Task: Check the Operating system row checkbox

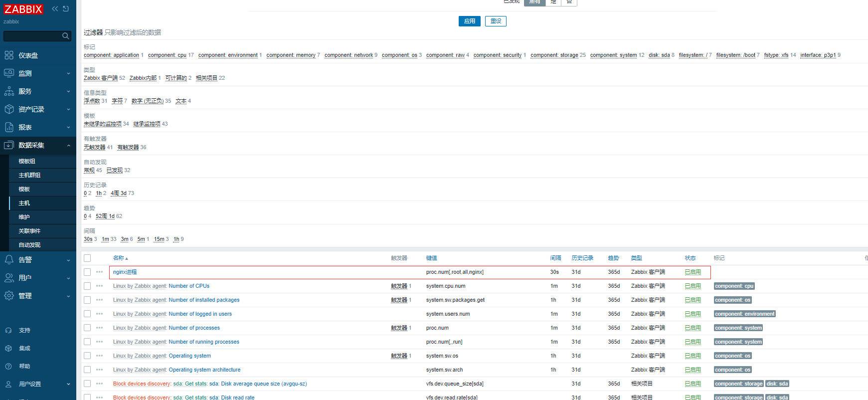Action: pyautogui.click(x=87, y=356)
